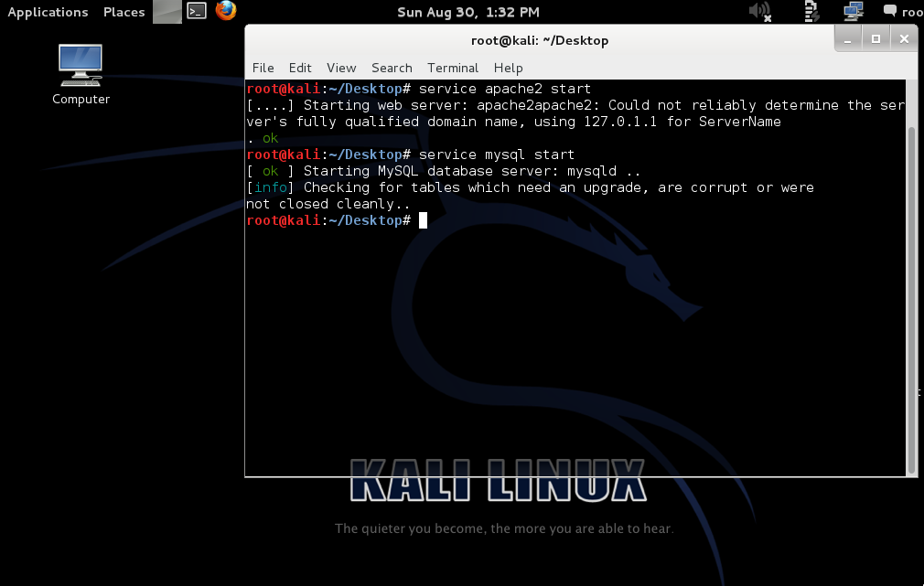Launch the Iceweasel browser from top panel
Screen dimensions: 924x586
tap(226, 11)
